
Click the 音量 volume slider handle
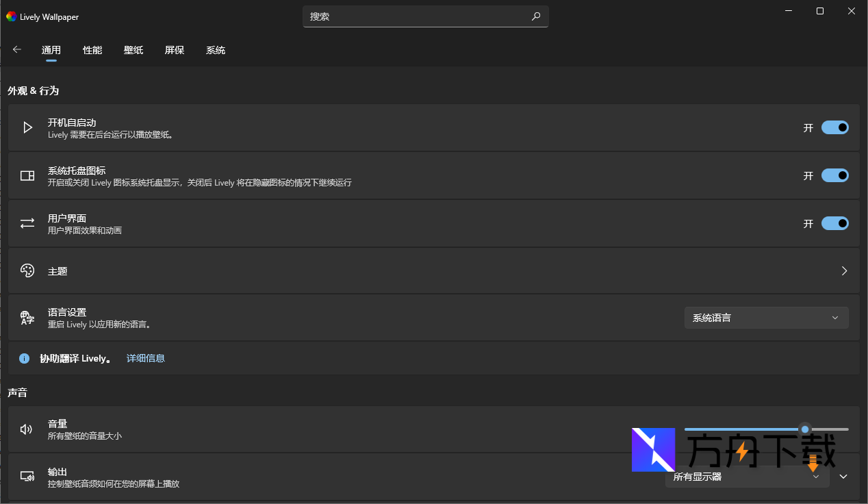[805, 429]
